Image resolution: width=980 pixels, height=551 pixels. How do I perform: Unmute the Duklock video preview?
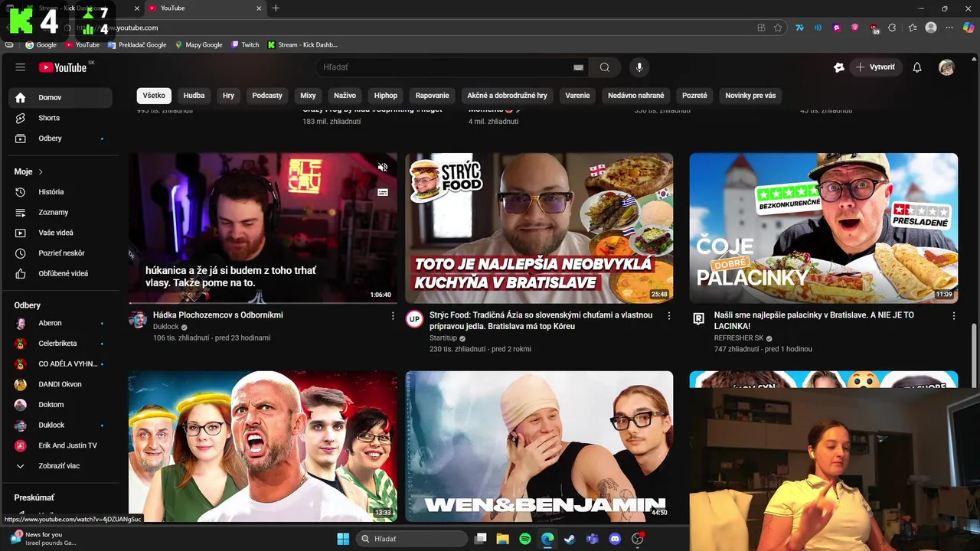coord(383,168)
